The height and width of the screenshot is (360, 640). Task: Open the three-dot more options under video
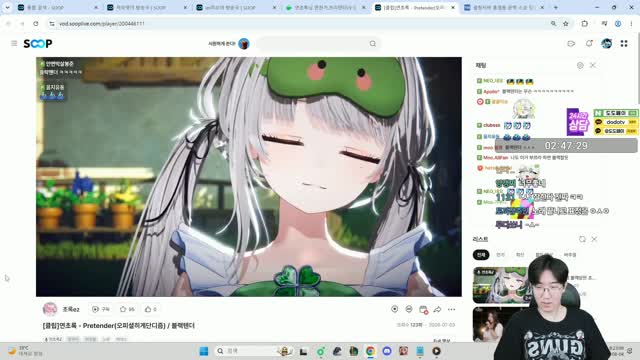(451, 309)
